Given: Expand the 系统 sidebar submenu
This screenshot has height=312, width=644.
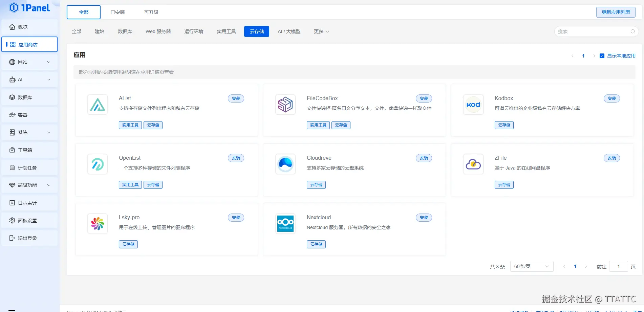Looking at the screenshot, I should tap(49, 132).
